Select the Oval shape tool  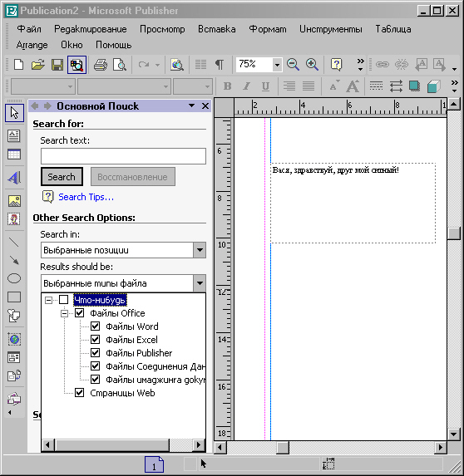point(14,278)
